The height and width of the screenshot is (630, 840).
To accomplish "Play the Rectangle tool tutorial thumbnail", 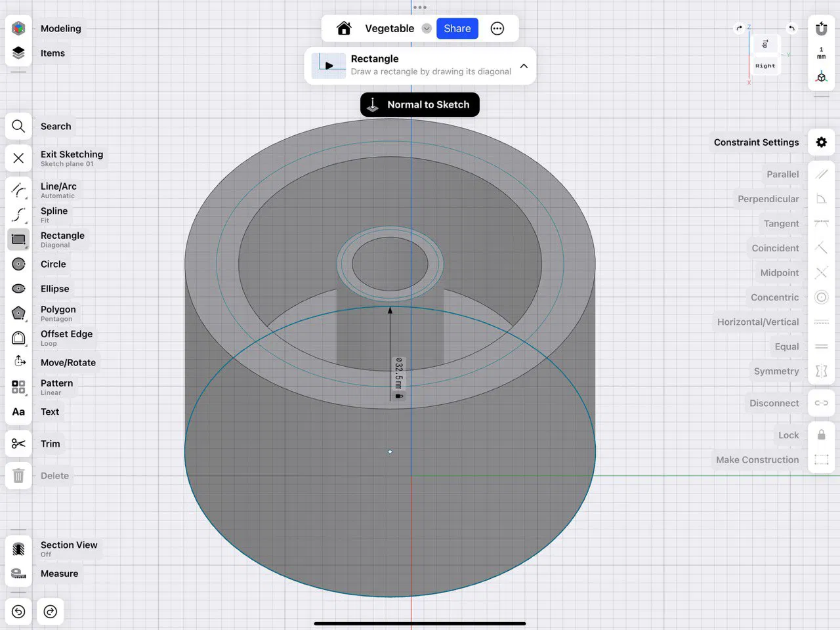I will (x=329, y=66).
